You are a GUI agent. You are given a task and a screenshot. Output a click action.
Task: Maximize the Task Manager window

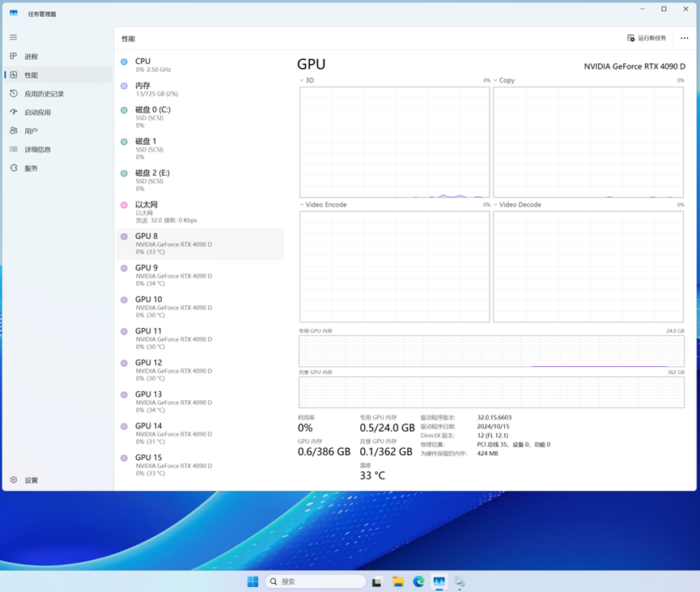[664, 9]
